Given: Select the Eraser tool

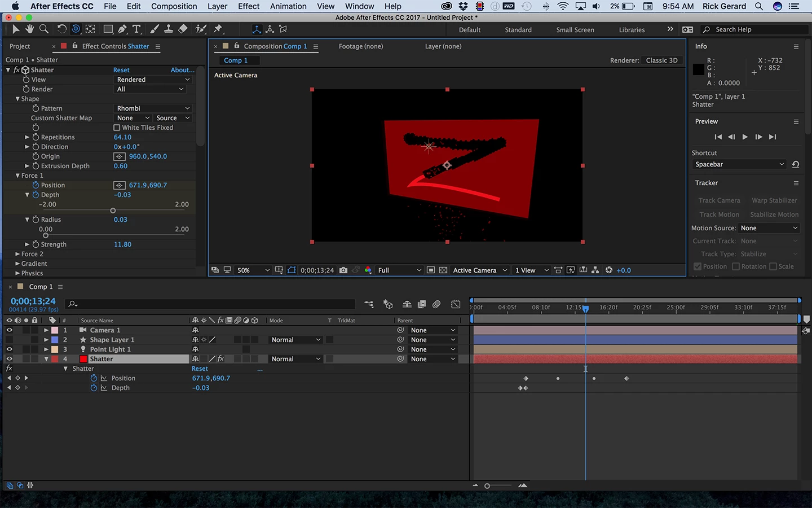Looking at the screenshot, I should 183,29.
